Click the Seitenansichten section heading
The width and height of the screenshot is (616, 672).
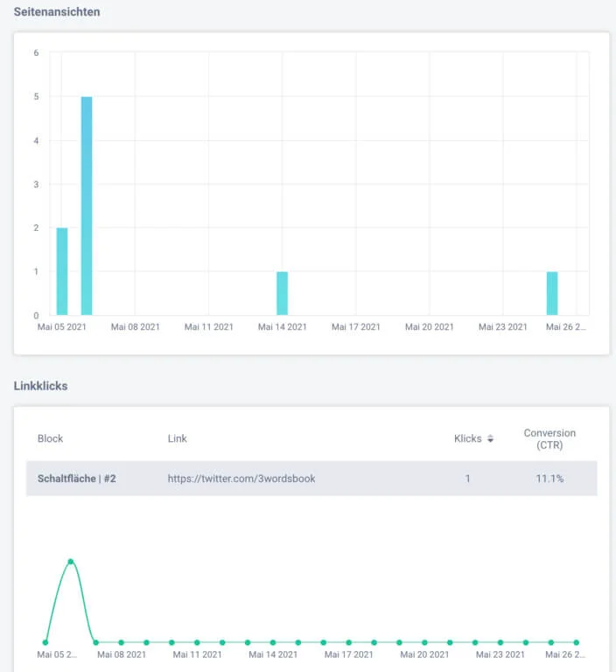point(57,13)
